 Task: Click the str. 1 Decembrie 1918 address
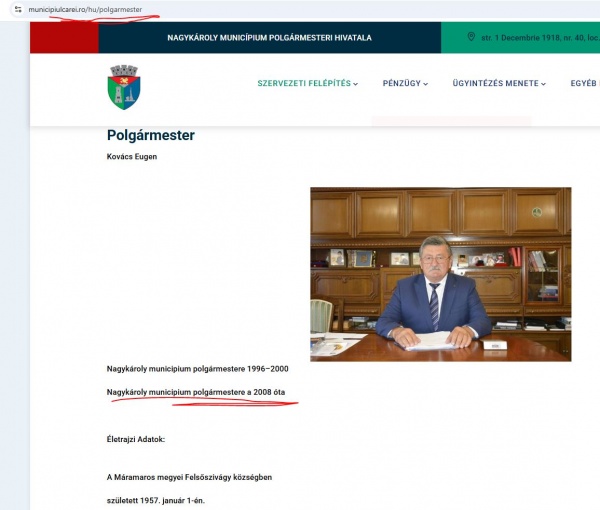coord(540,37)
